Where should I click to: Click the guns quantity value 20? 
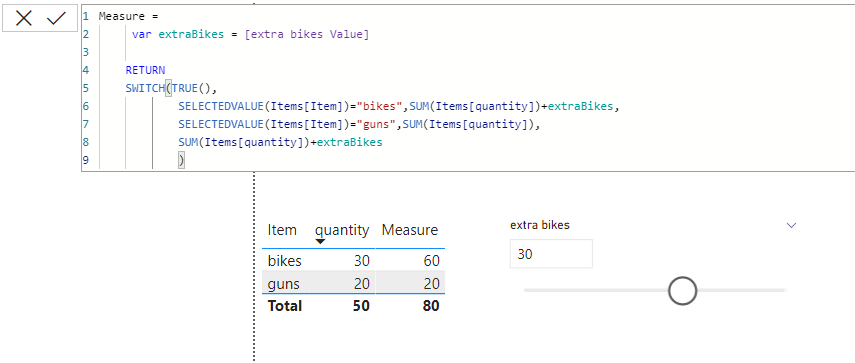361,283
